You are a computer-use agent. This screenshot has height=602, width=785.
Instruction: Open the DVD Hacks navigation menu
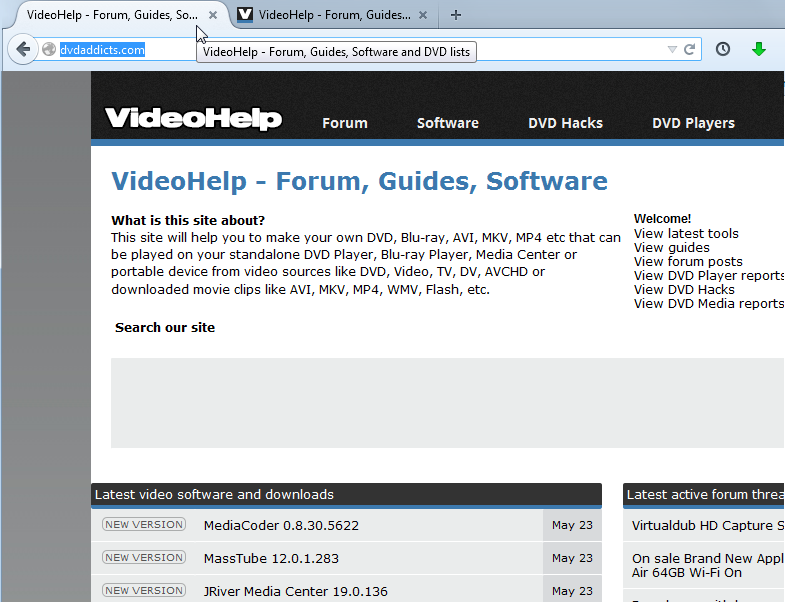(x=565, y=123)
